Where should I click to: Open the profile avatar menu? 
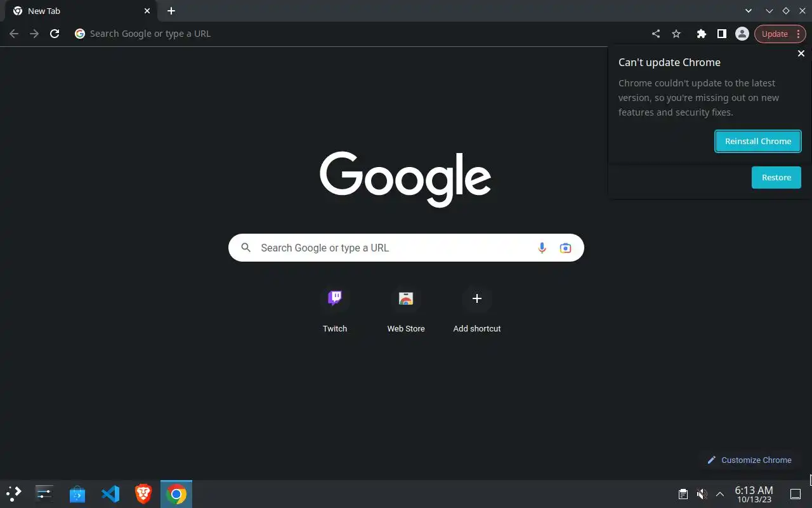coord(742,34)
